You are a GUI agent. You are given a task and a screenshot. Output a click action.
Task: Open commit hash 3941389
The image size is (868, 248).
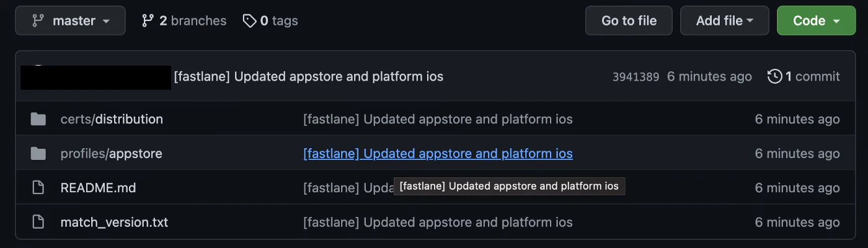pyautogui.click(x=635, y=77)
